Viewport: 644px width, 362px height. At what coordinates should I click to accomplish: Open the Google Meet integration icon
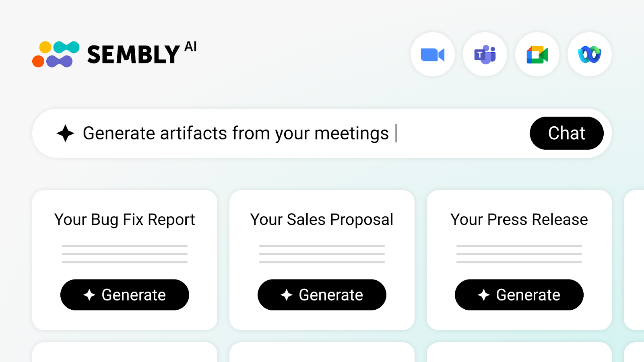tap(537, 54)
